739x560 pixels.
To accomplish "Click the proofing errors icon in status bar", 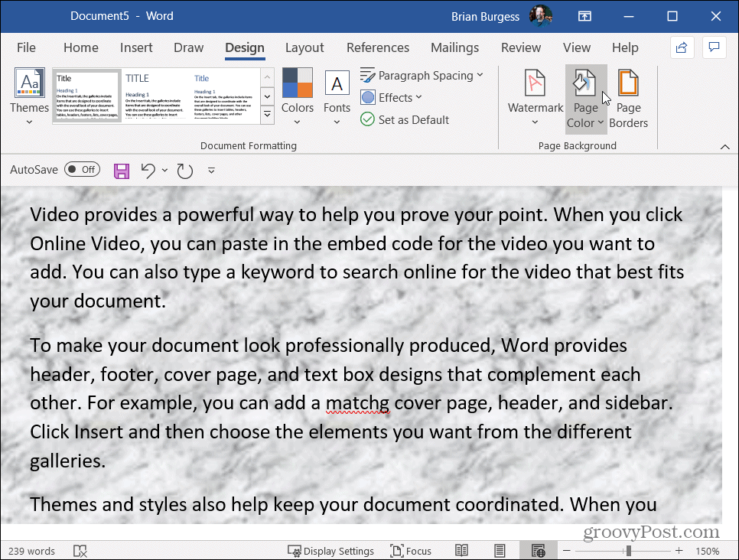I will 80,551.
